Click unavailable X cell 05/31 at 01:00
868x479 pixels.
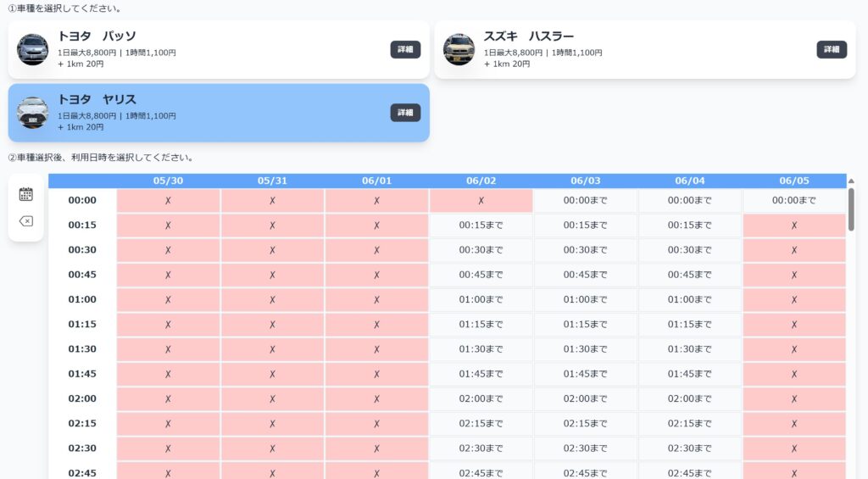tap(272, 299)
